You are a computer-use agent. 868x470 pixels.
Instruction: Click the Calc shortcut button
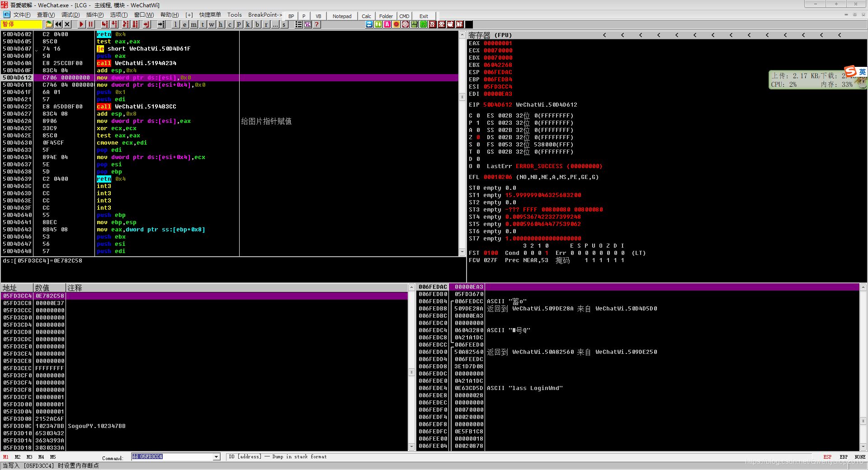click(x=366, y=16)
